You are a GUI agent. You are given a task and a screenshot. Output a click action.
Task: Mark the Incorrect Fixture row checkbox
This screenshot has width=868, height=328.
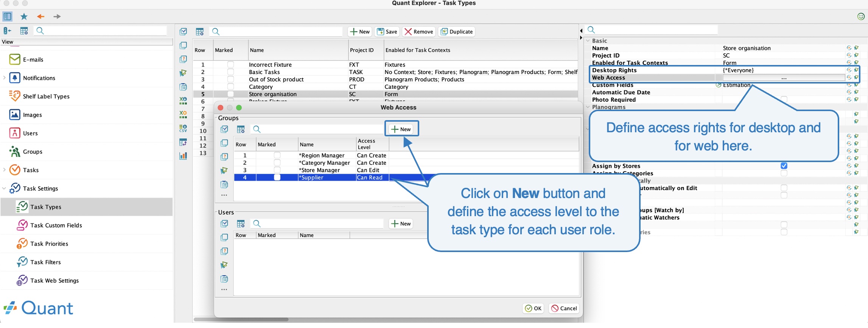coord(230,65)
